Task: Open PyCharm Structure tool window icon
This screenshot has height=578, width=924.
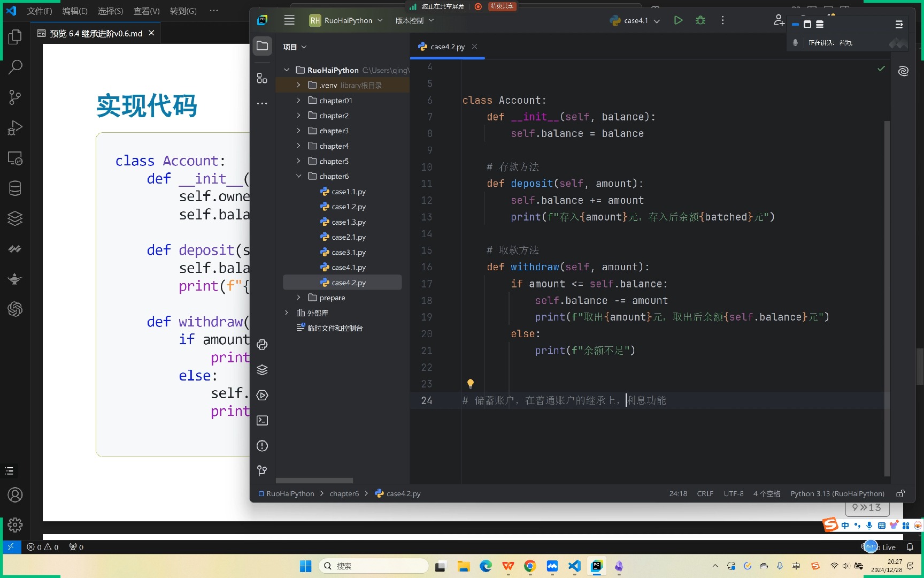Action: (262, 78)
